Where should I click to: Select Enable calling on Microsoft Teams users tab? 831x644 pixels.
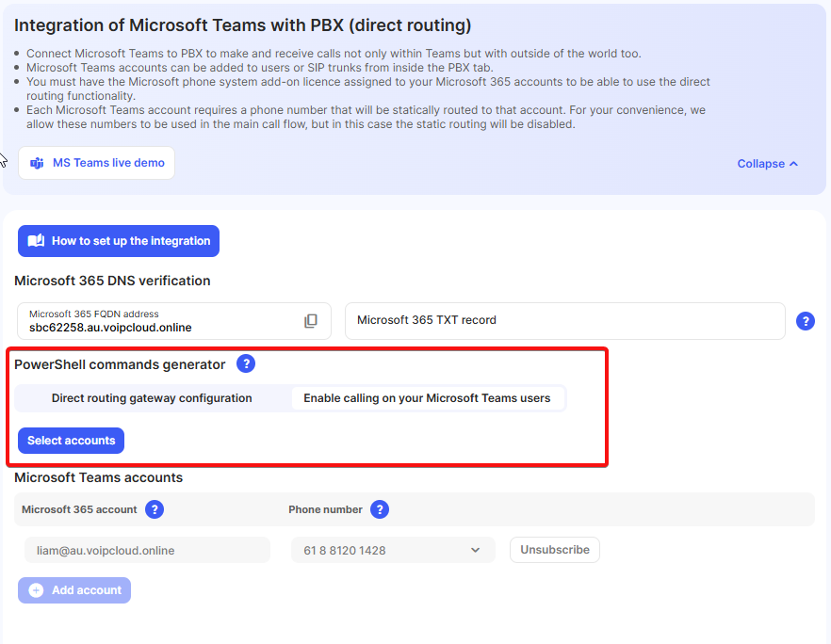point(427,398)
